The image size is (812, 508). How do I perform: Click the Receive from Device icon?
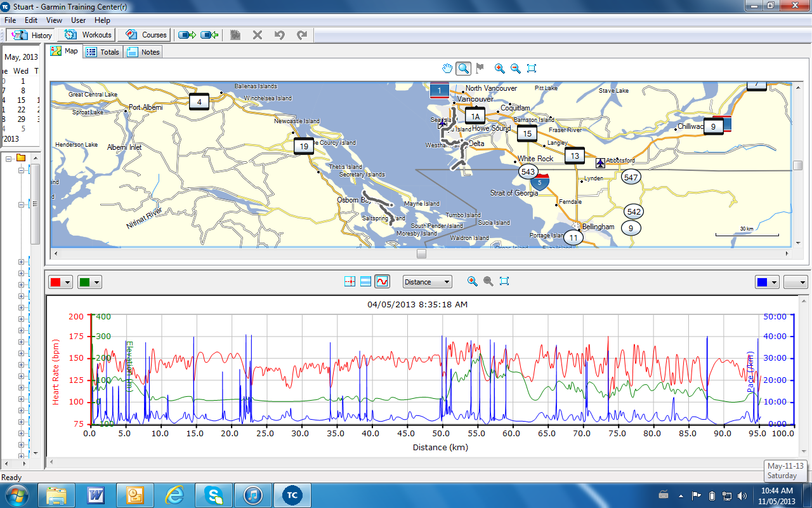(209, 35)
